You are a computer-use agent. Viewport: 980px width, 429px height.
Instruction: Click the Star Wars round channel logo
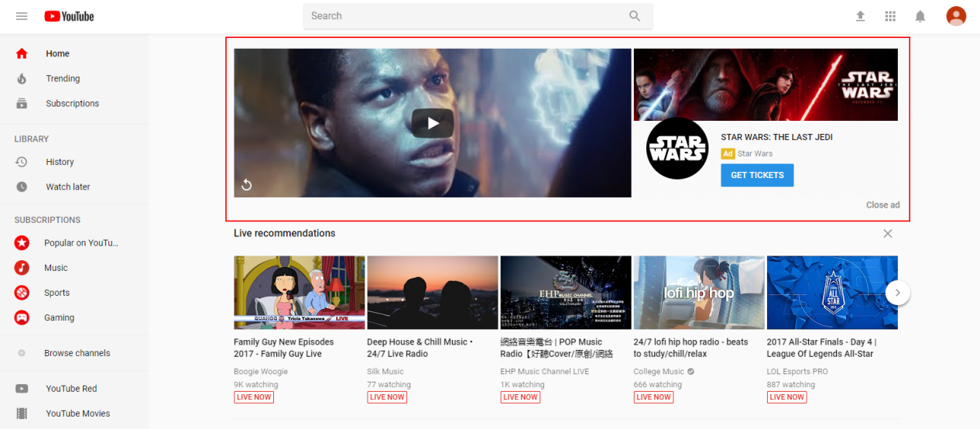tap(677, 148)
